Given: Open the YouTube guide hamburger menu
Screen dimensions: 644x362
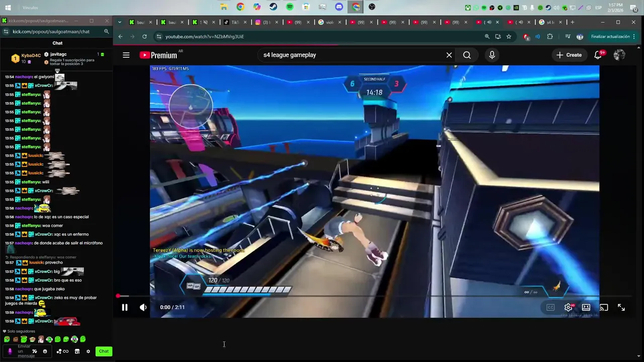Looking at the screenshot, I should [x=126, y=55].
